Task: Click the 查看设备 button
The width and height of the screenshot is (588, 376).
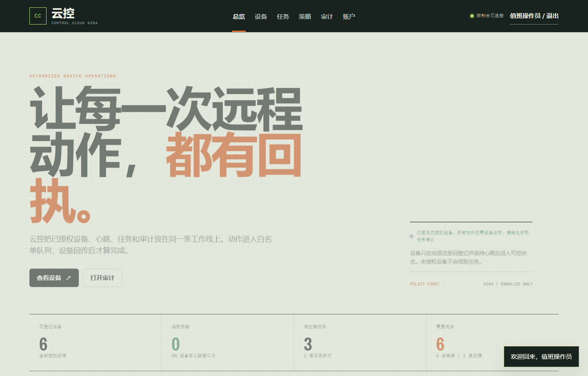Action: point(54,278)
